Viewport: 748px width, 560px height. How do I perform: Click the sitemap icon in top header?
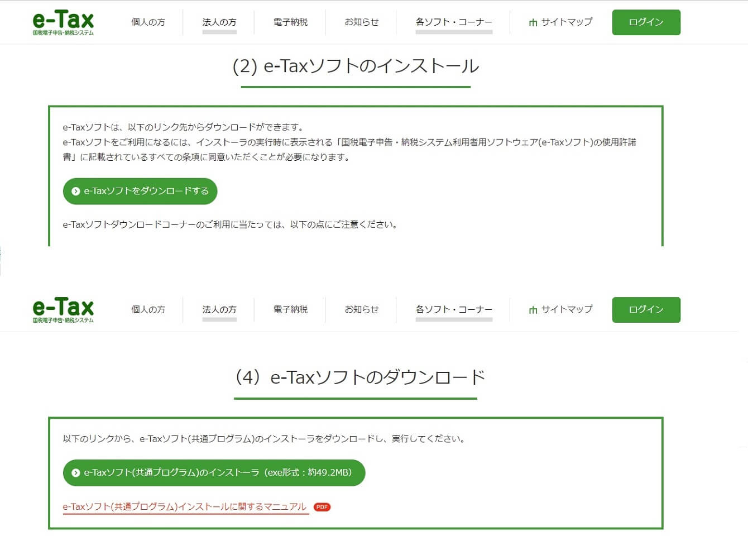533,23
